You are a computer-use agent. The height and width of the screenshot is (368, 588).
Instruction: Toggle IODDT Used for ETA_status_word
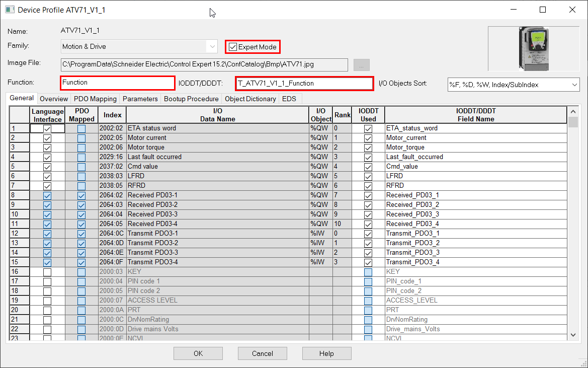(368, 129)
